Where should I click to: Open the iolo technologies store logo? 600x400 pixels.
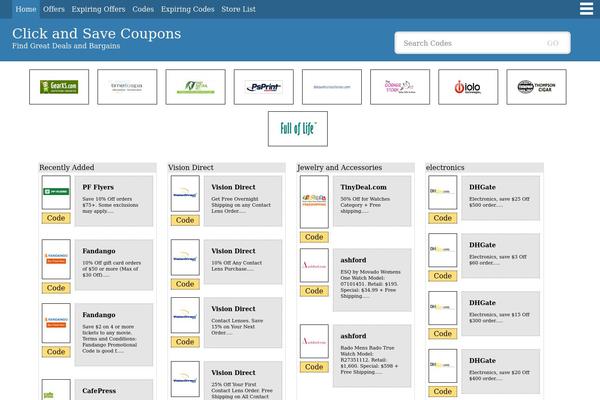click(x=468, y=87)
